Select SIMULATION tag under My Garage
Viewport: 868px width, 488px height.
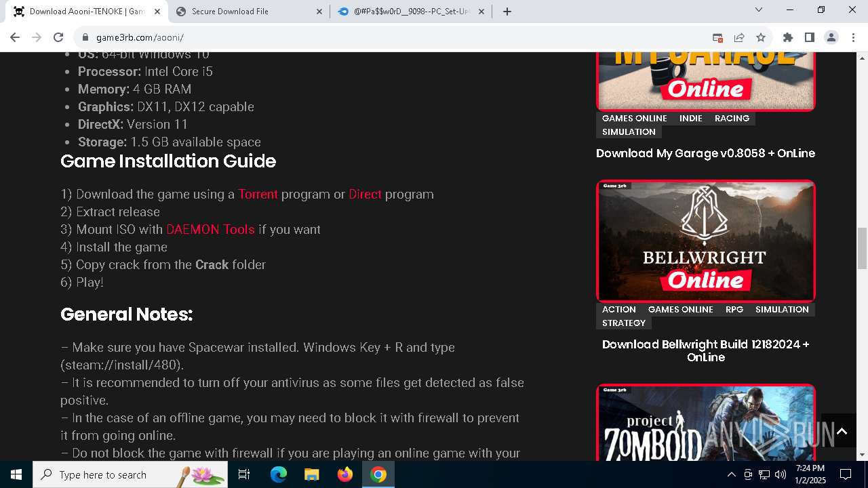tap(629, 131)
